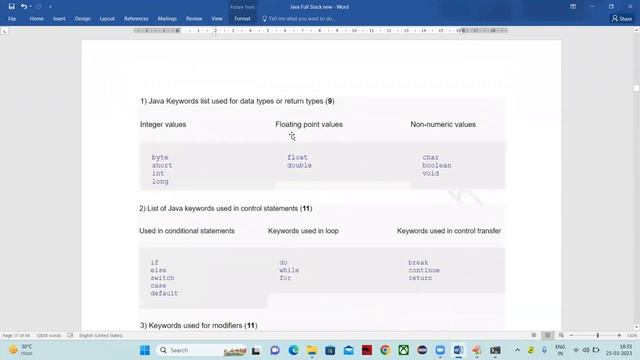Open the References ribbon tab
640x360 pixels.
pos(136,19)
